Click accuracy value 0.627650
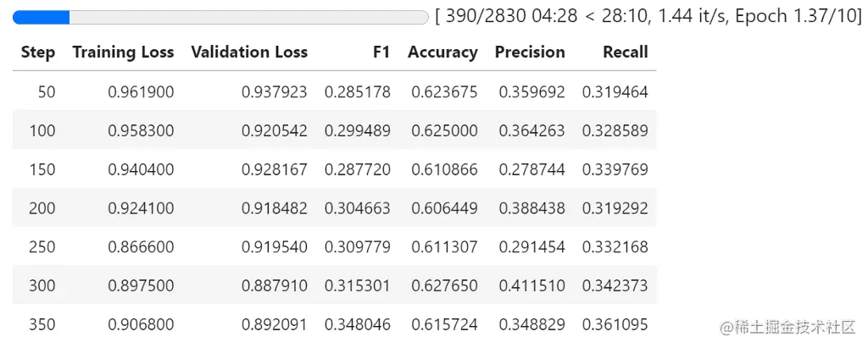 [444, 286]
